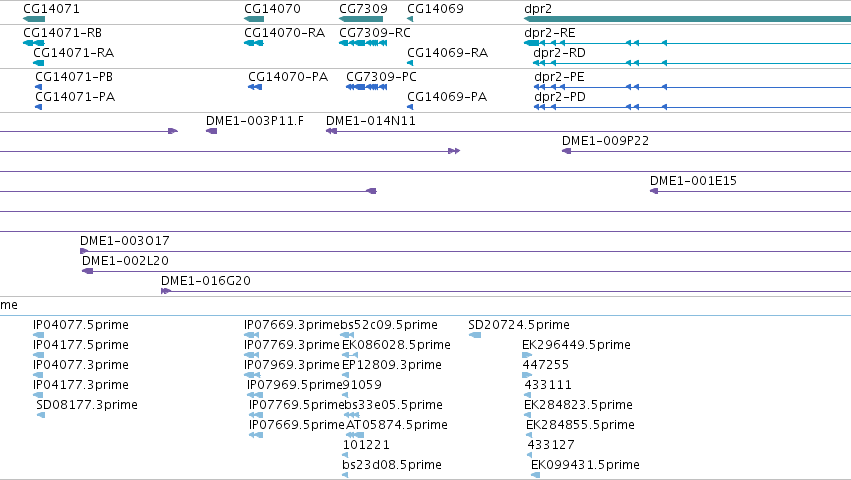Click the 101221 EST label

(366, 445)
